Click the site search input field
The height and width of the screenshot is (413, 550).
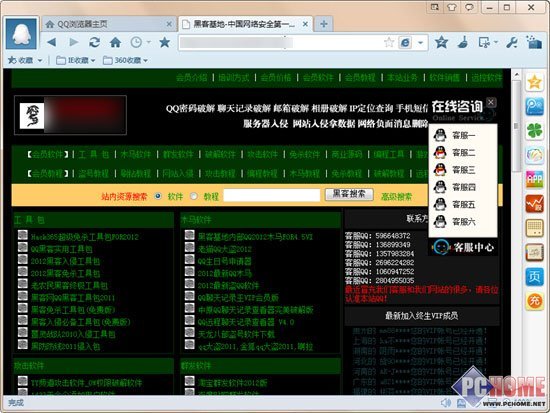tap(272, 195)
